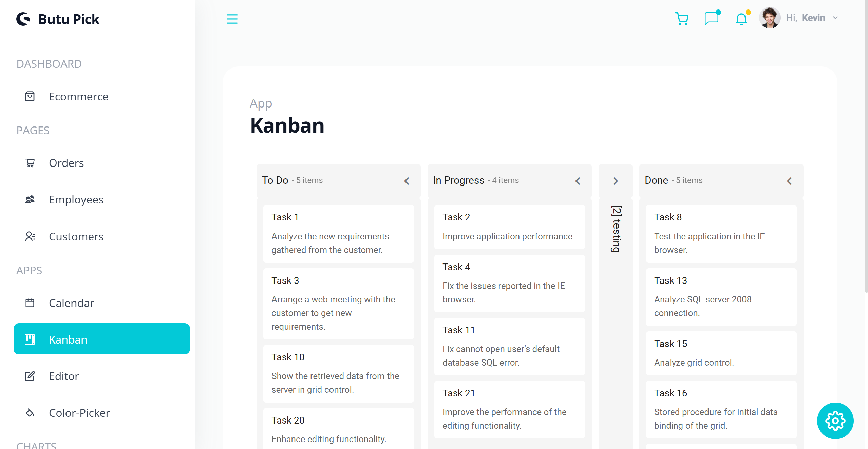868x449 pixels.
Task: Expand the collapsed testing column
Action: pos(615,181)
